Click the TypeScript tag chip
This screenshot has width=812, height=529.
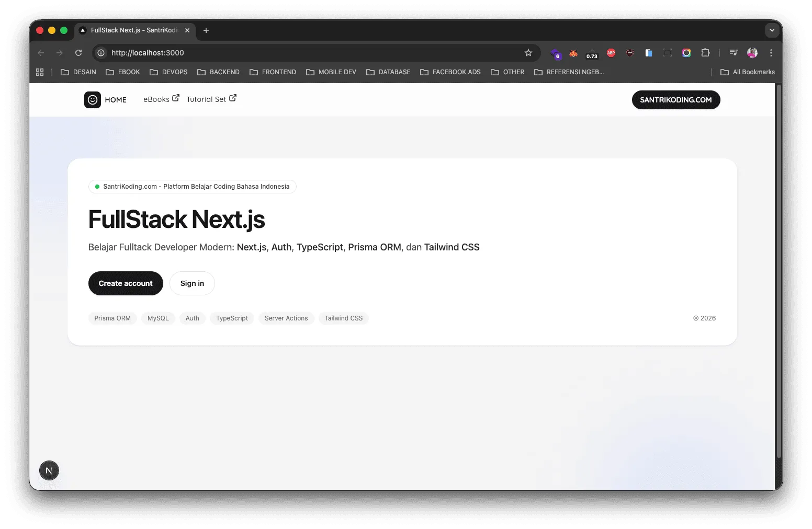tap(232, 318)
